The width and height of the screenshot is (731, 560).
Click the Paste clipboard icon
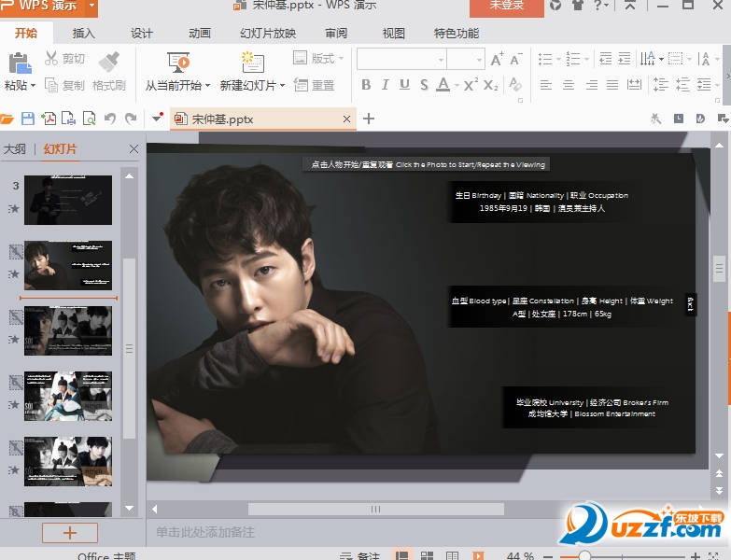tap(20, 63)
